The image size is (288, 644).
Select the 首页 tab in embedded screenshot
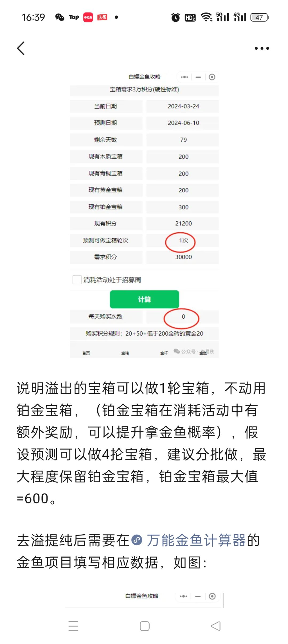point(86,353)
